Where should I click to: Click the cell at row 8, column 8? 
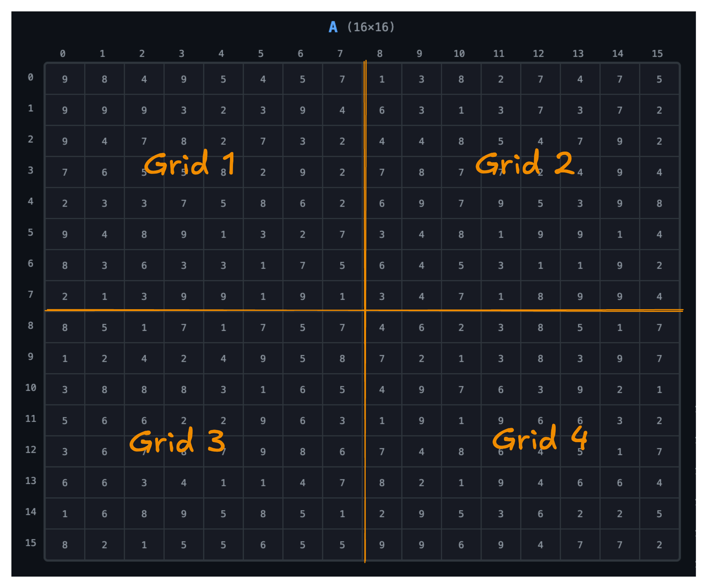click(x=382, y=327)
